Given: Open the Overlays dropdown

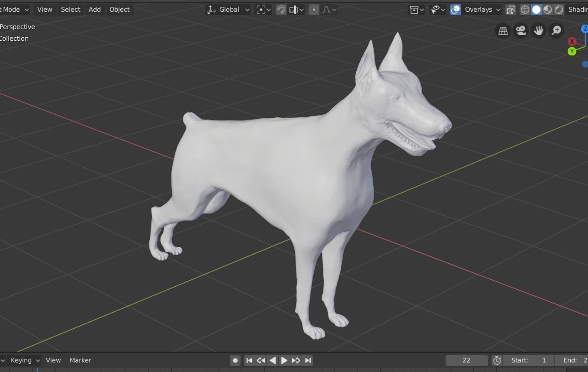Looking at the screenshot, I should click(481, 10).
